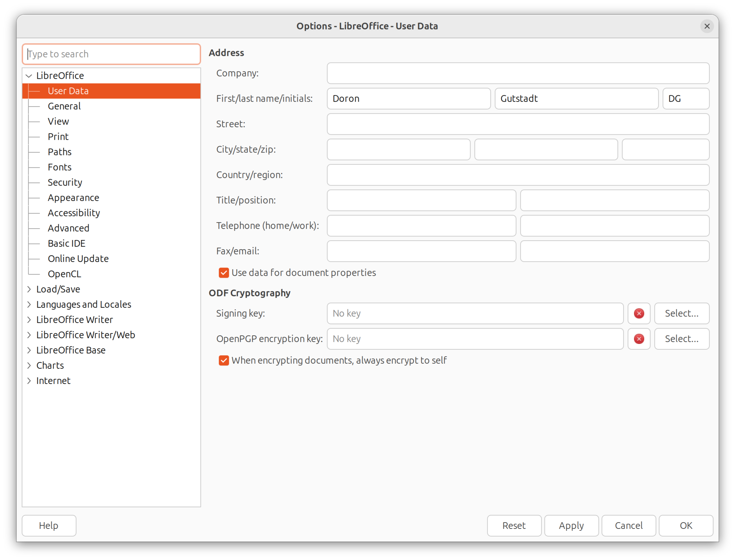Expand Languages and Locales node
The height and width of the screenshot is (560, 735).
(29, 304)
